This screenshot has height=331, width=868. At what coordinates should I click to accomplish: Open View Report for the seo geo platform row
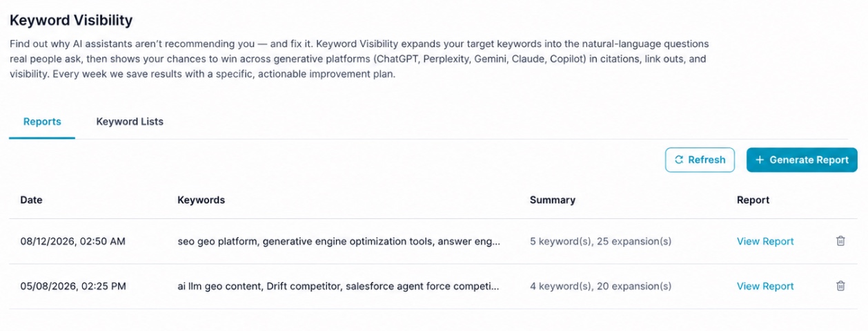point(765,241)
